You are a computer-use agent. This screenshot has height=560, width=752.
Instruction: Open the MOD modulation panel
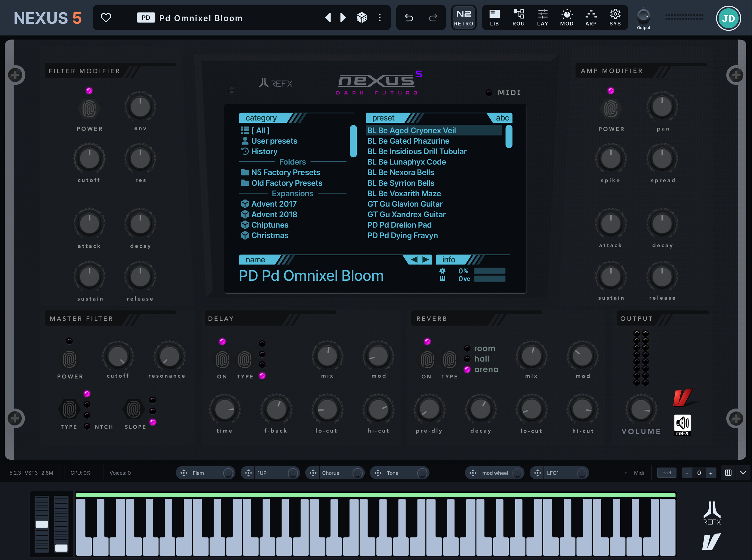click(x=566, y=18)
